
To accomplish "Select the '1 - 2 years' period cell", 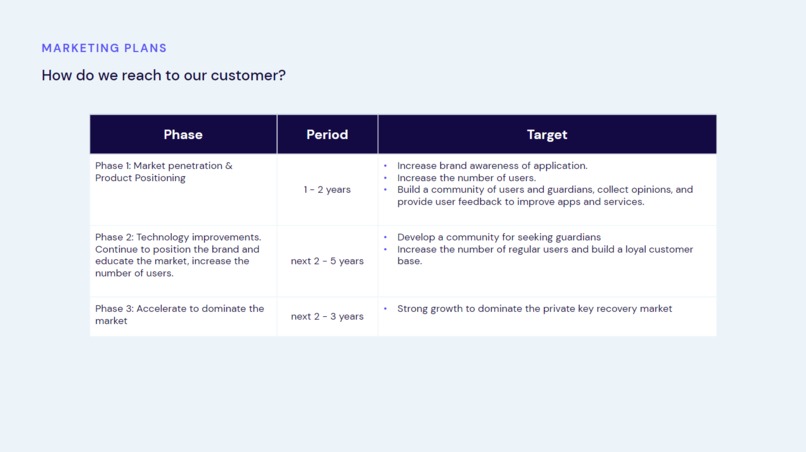I will [327, 190].
